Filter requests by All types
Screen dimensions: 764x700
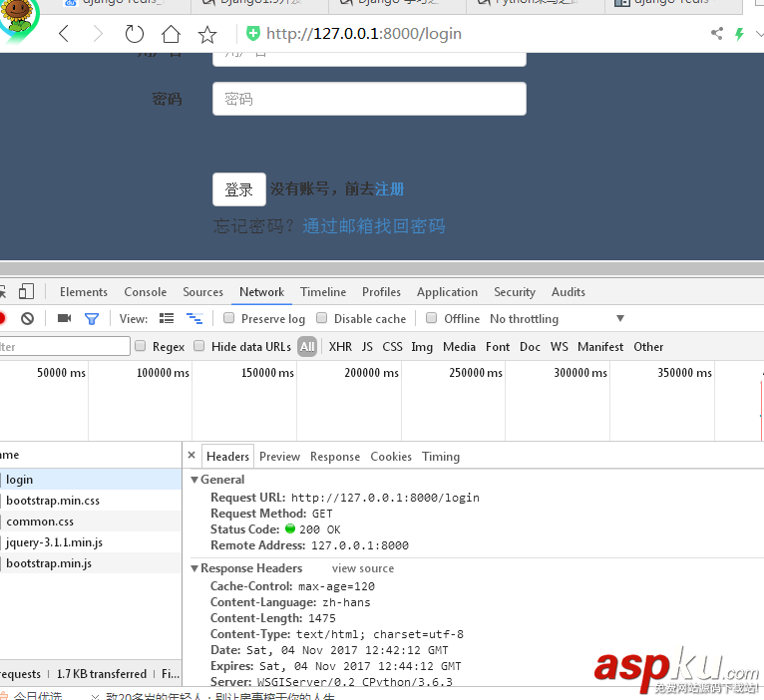307,346
